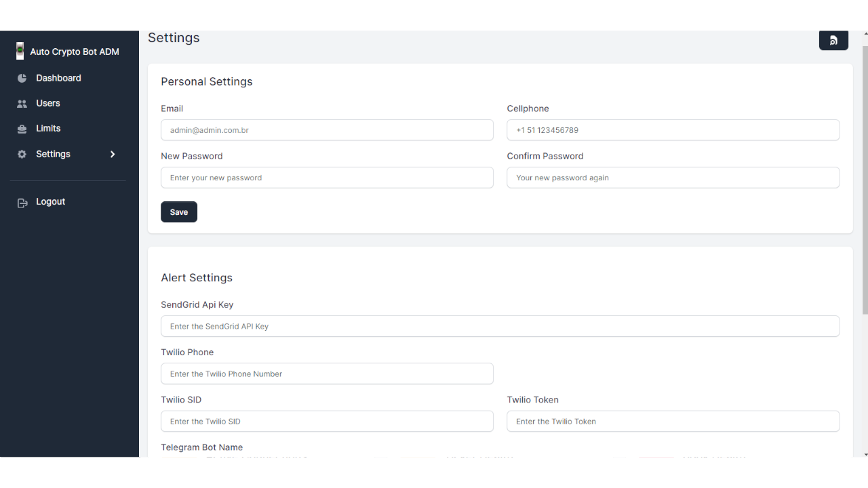Click the Logout exit icon
This screenshot has height=488, width=868.
point(22,203)
